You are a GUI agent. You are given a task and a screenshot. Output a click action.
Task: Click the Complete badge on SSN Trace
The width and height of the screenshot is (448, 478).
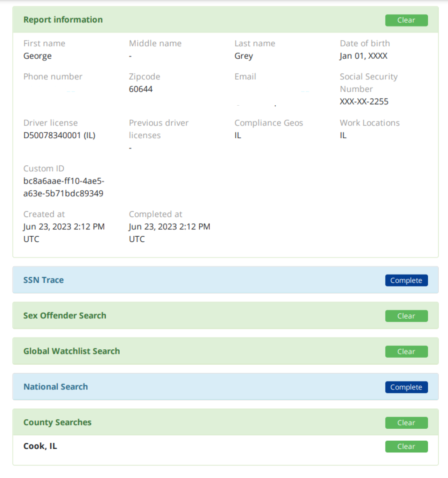tap(406, 280)
